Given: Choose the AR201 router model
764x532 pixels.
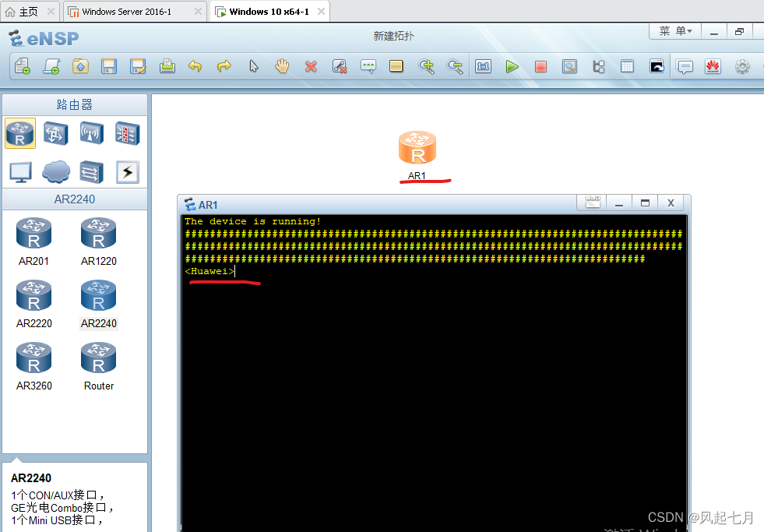Looking at the screenshot, I should pyautogui.click(x=33, y=241).
